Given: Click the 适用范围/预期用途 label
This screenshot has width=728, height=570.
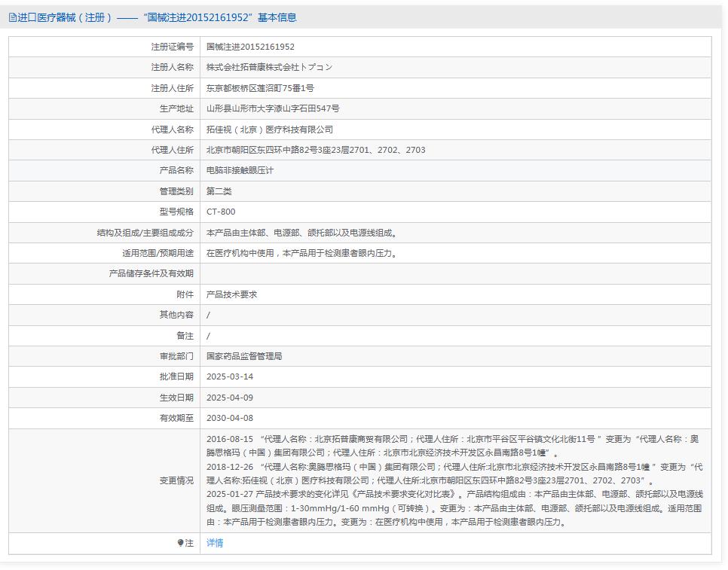Looking at the screenshot, I should tap(158, 253).
